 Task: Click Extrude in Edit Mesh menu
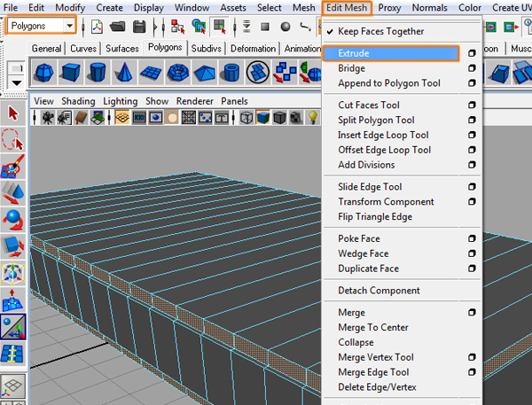tap(354, 54)
